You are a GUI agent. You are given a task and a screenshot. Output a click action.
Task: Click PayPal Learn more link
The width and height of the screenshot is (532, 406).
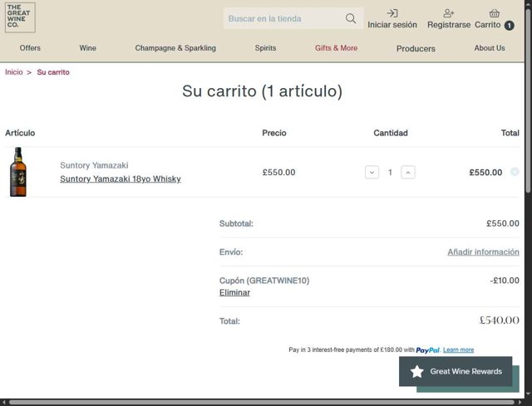pos(458,350)
